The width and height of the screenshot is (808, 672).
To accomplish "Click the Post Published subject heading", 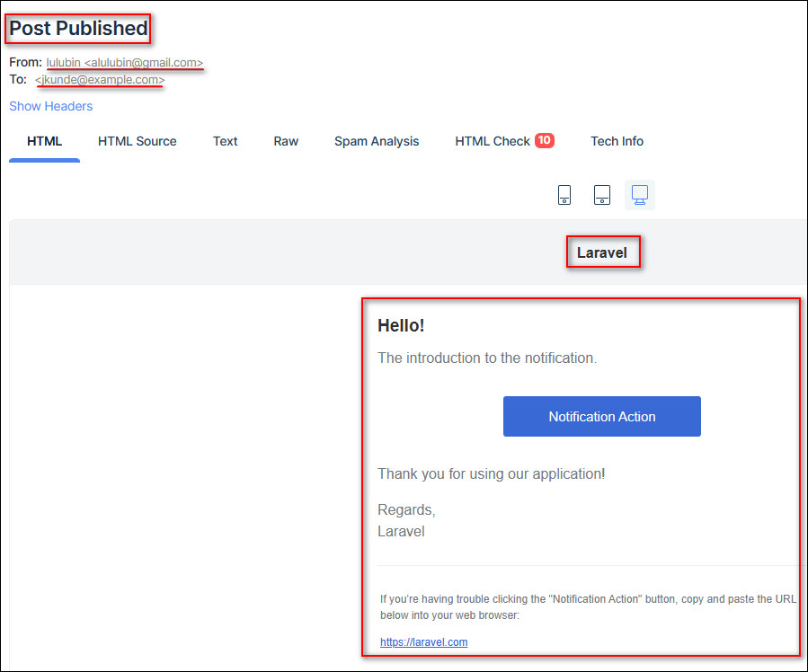I will (78, 29).
